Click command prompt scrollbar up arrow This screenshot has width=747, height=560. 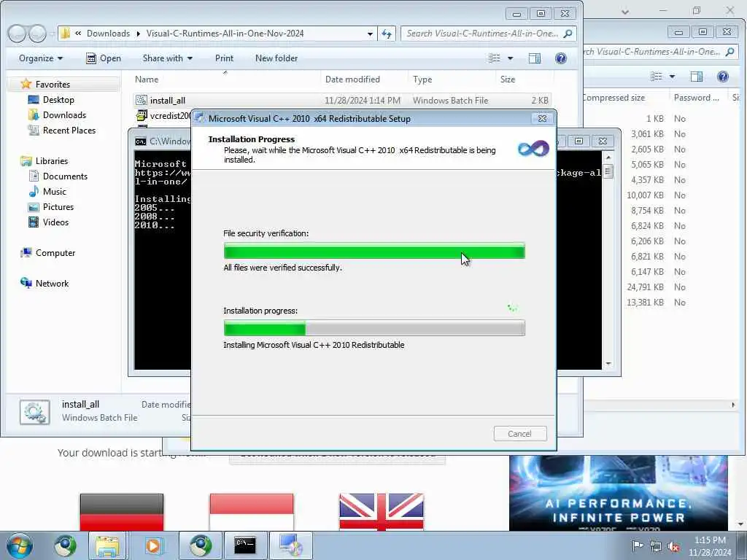pyautogui.click(x=608, y=157)
